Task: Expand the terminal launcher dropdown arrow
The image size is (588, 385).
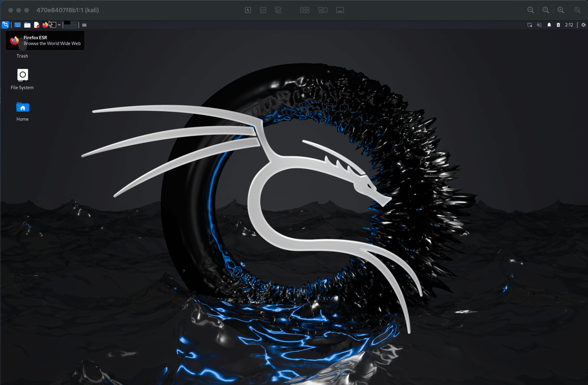Action: pos(59,25)
